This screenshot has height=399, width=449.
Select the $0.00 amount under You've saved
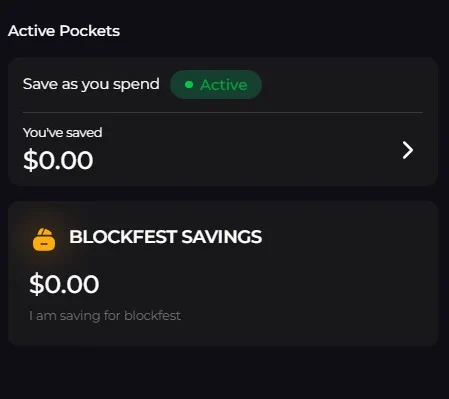point(58,160)
